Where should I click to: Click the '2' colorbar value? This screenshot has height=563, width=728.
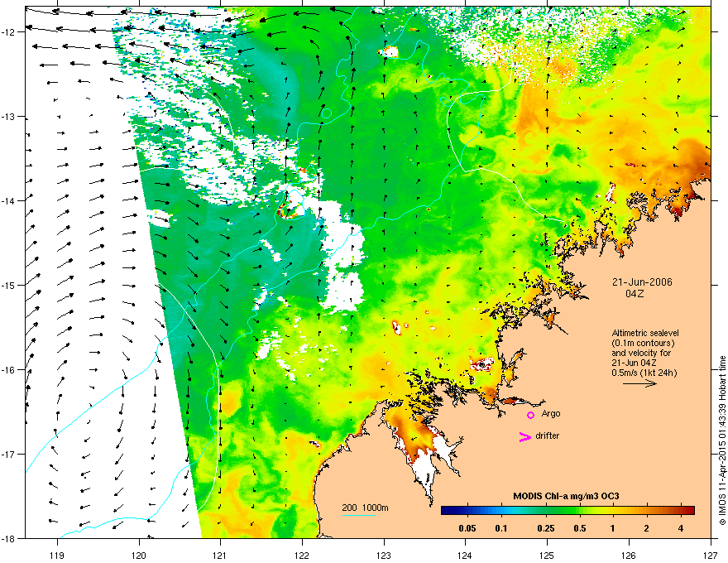(x=647, y=528)
